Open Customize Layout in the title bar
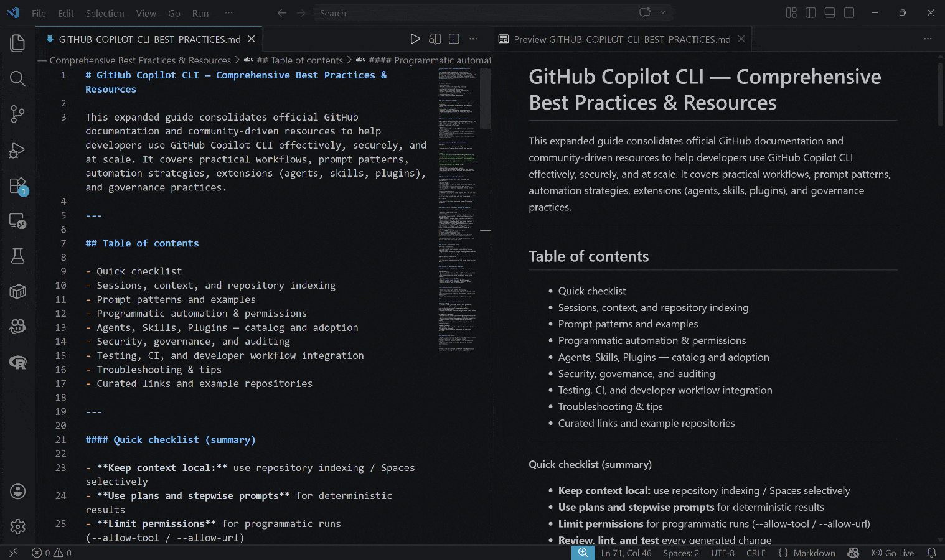Image resolution: width=945 pixels, height=560 pixels. click(x=791, y=12)
